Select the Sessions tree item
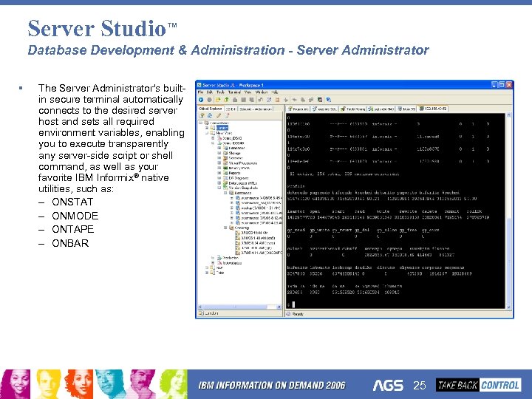The height and width of the screenshot is (399, 532). tap(236, 158)
